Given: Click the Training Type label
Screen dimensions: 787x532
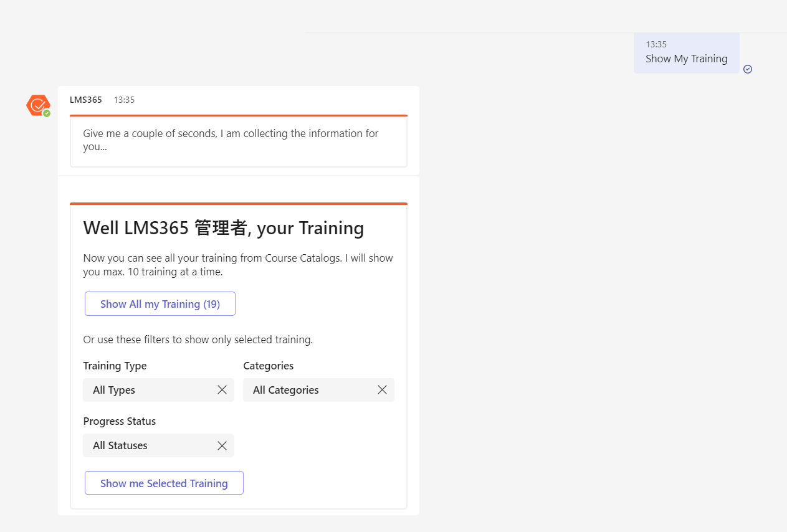Looking at the screenshot, I should pos(115,366).
